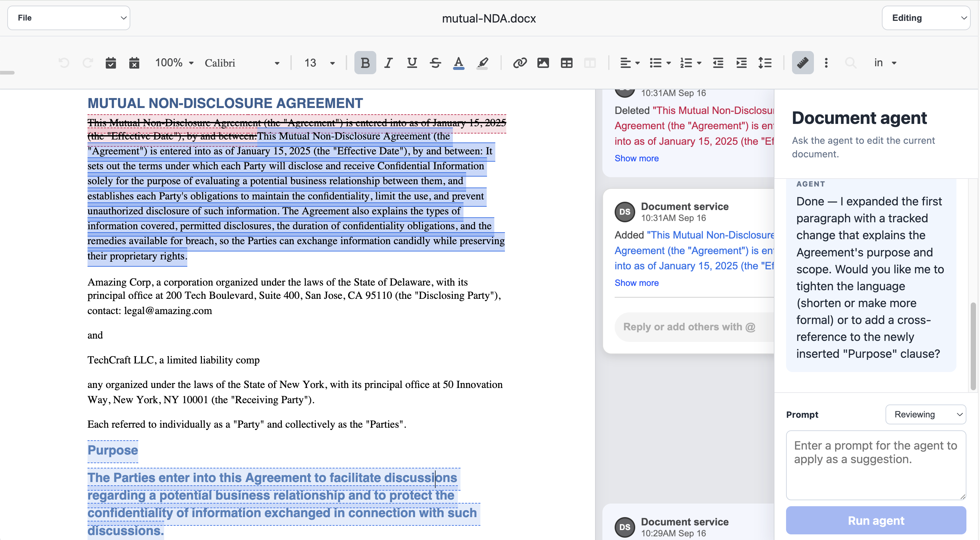Open the File menu dropdown
The width and height of the screenshot is (980, 540).
click(69, 18)
